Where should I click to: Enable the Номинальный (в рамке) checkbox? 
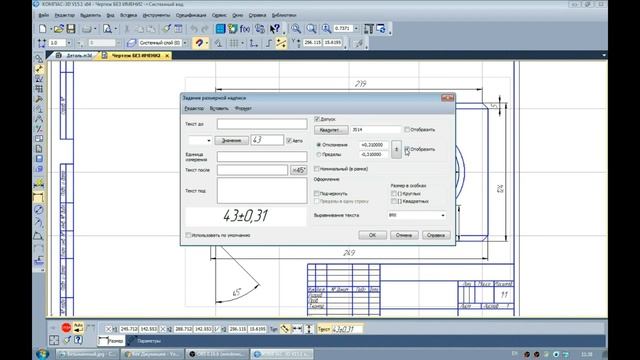point(317,169)
